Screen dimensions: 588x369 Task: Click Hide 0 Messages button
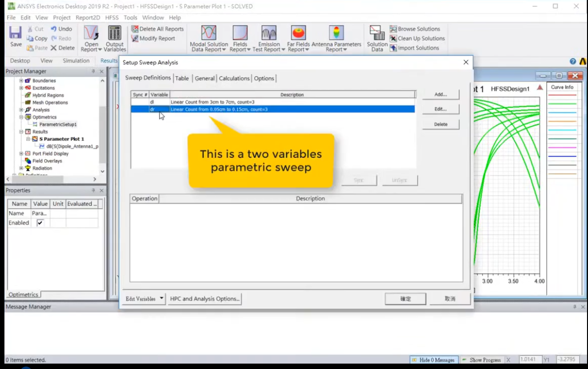[433, 360]
